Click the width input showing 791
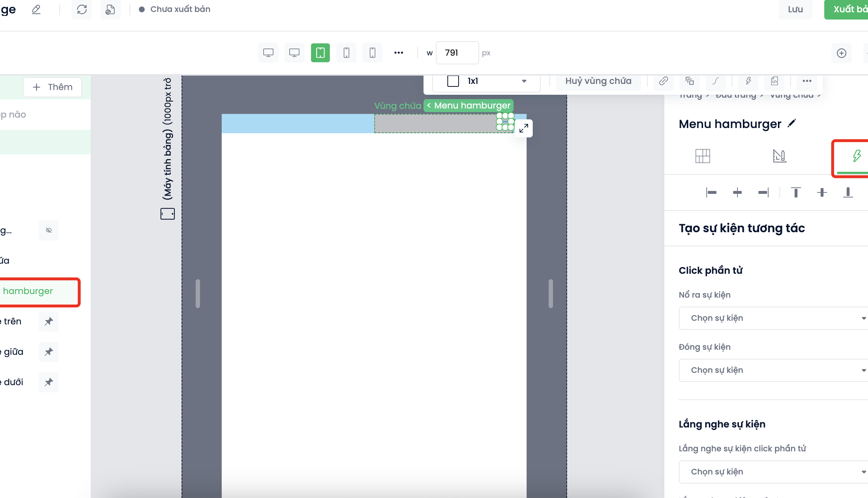Viewport: 868px width, 498px height. (457, 53)
